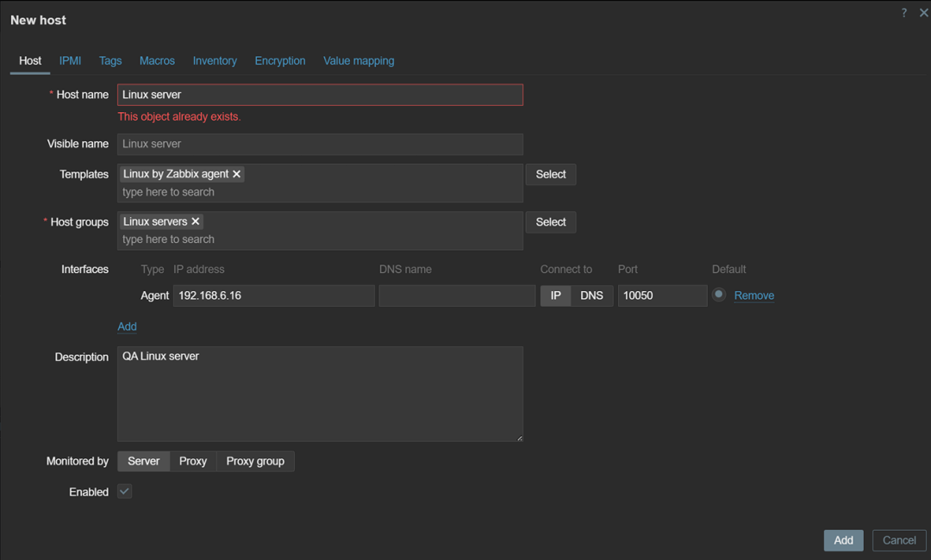Image resolution: width=931 pixels, height=560 pixels.
Task: Choose Proxy for Monitored by
Action: pyautogui.click(x=193, y=461)
